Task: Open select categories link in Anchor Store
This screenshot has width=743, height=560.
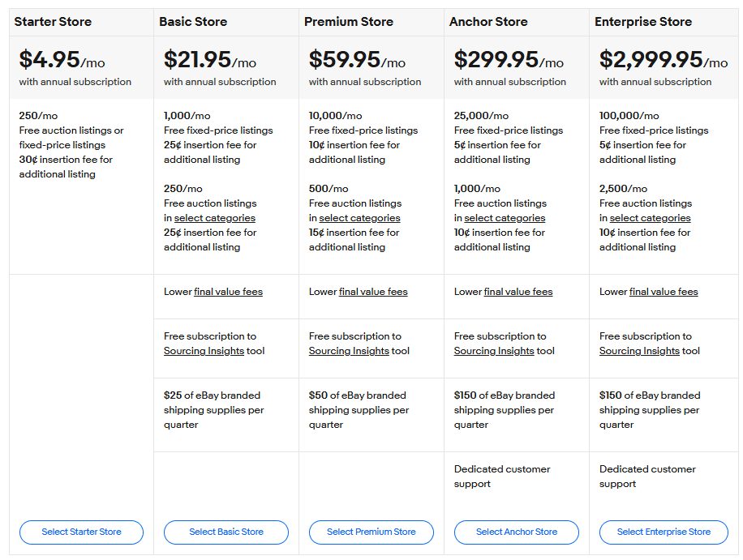Action: (x=505, y=218)
